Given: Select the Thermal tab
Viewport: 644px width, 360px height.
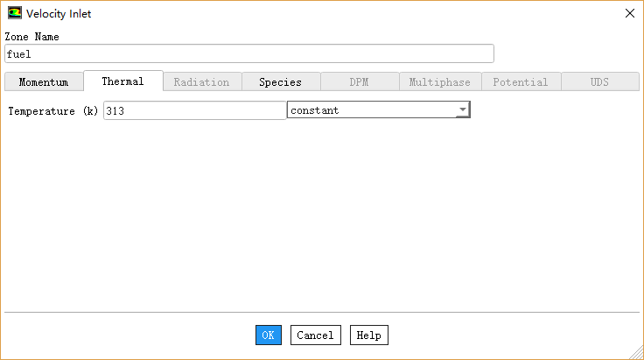Looking at the screenshot, I should click(x=122, y=81).
